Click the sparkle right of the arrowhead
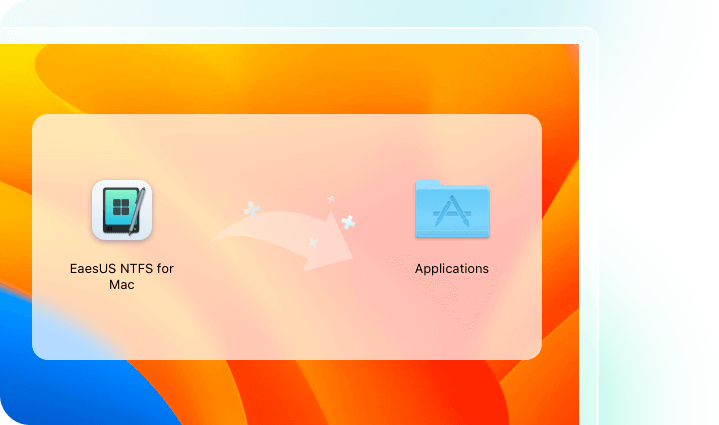This screenshot has height=425, width=719. click(x=348, y=221)
